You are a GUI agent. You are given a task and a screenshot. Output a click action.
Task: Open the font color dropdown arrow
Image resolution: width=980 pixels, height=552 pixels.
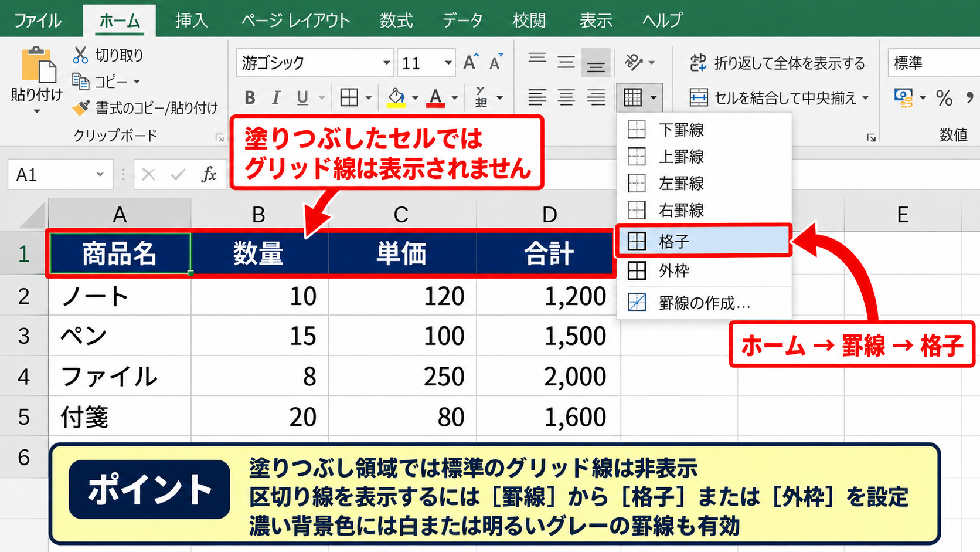coord(454,98)
